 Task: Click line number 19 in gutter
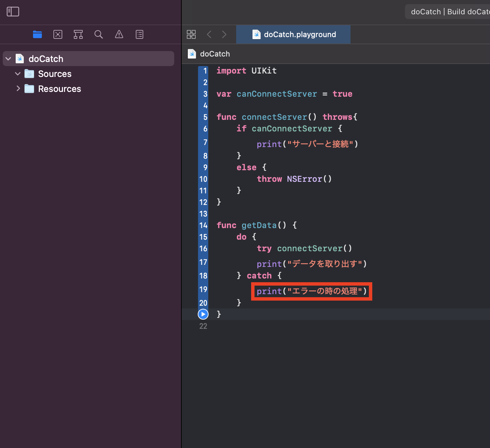tap(203, 289)
